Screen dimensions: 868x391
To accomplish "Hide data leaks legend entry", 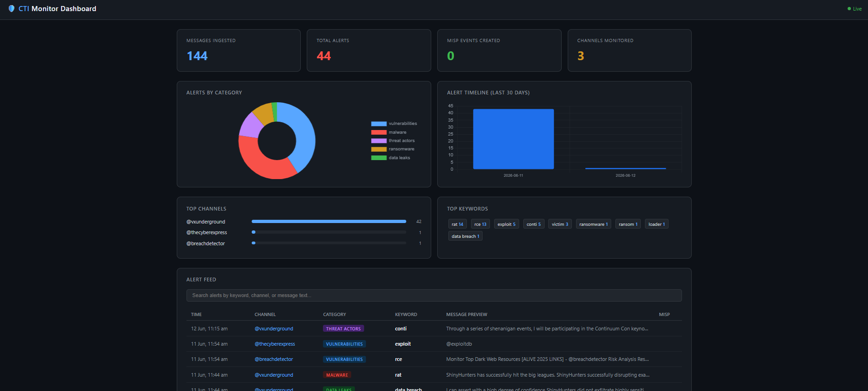I will [x=391, y=158].
